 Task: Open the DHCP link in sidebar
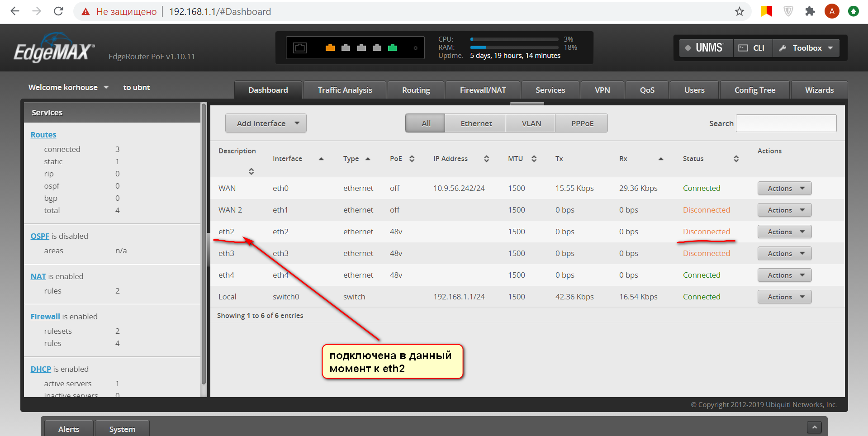click(41, 369)
